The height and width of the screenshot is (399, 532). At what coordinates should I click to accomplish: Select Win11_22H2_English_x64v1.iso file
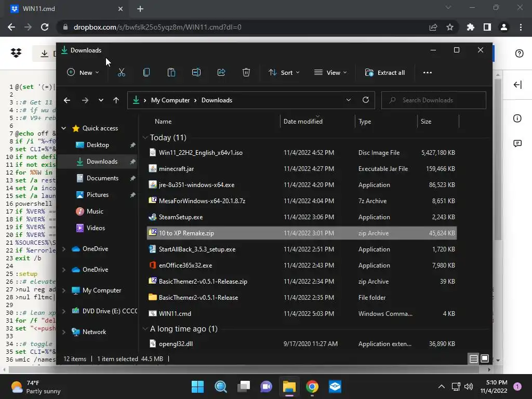pos(302,153)
